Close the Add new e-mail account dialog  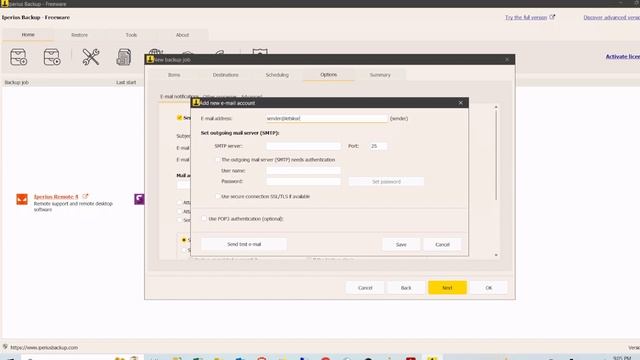[460, 103]
